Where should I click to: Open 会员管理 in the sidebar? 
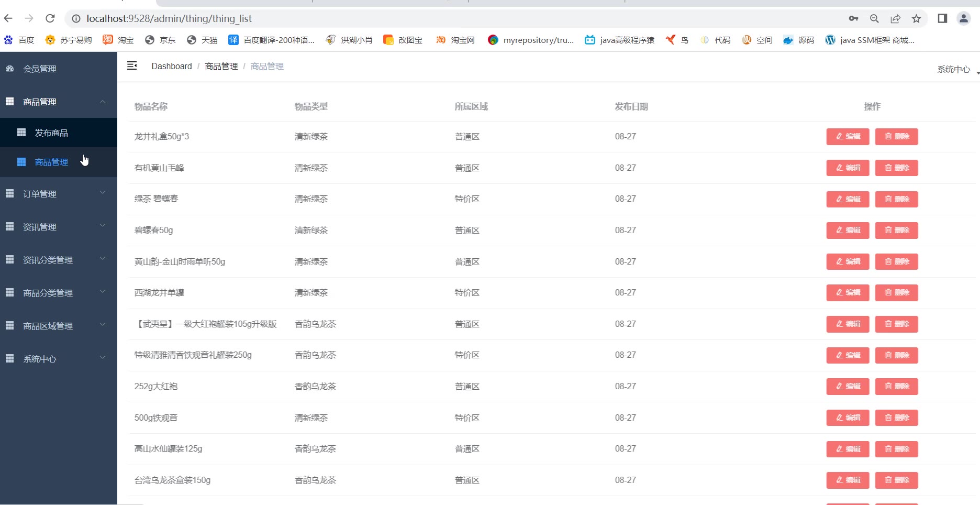pos(59,69)
